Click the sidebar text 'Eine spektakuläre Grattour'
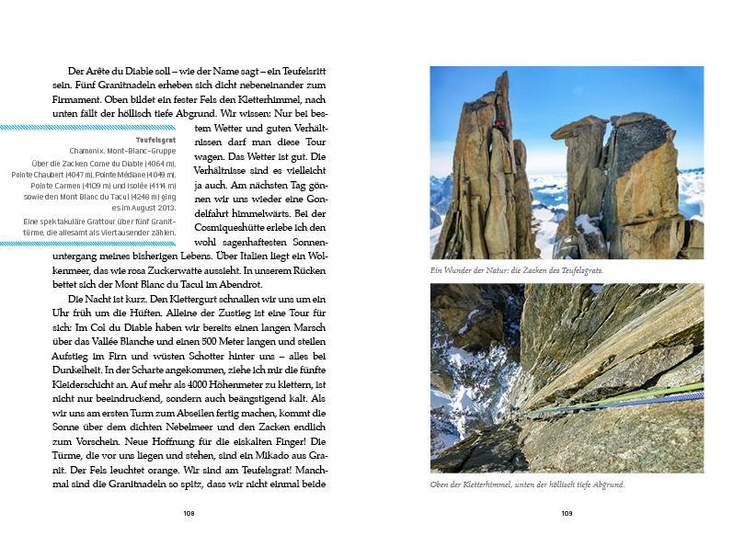Screen dimensions: 756x547 100,221
